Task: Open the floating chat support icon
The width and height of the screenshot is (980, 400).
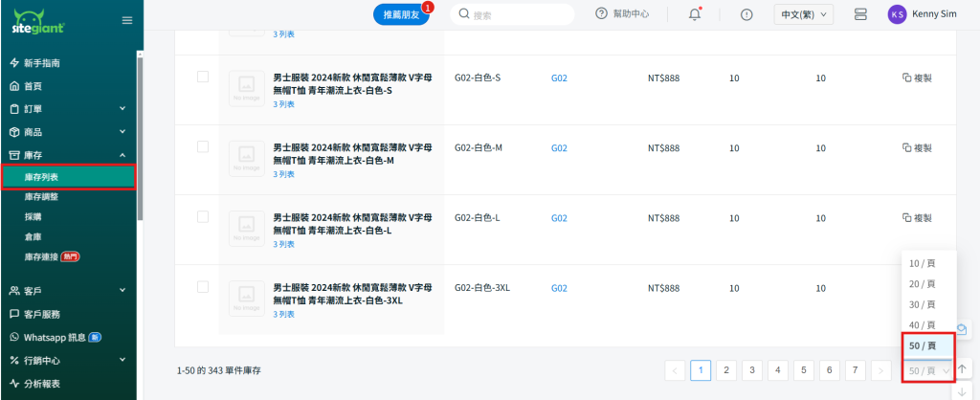Action: pos(962,329)
